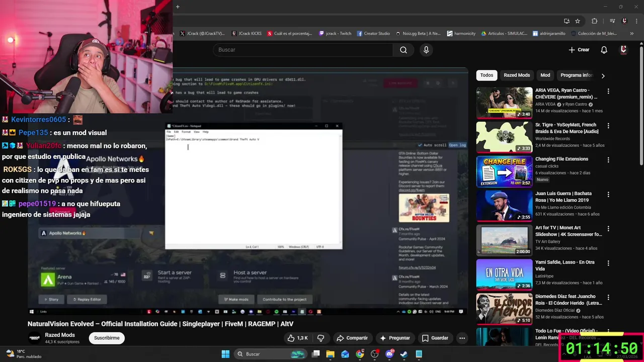
Task: Select the Mod filter chip
Action: 545,75
